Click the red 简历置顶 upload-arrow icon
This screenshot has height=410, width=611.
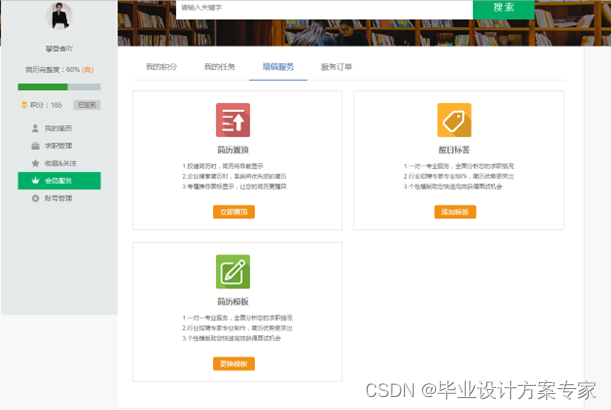[x=233, y=120]
